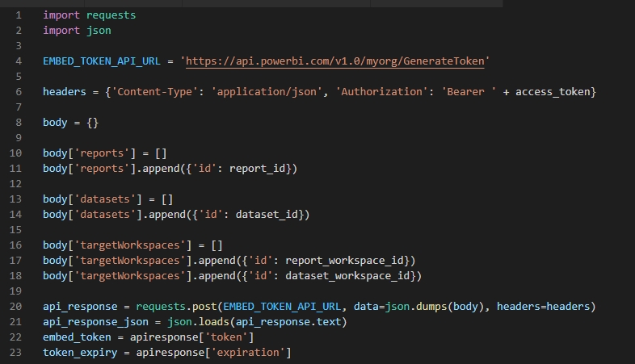Click the report_workspace_id identifier
Viewport: 635px width, 364px height.
pyautogui.click(x=344, y=261)
